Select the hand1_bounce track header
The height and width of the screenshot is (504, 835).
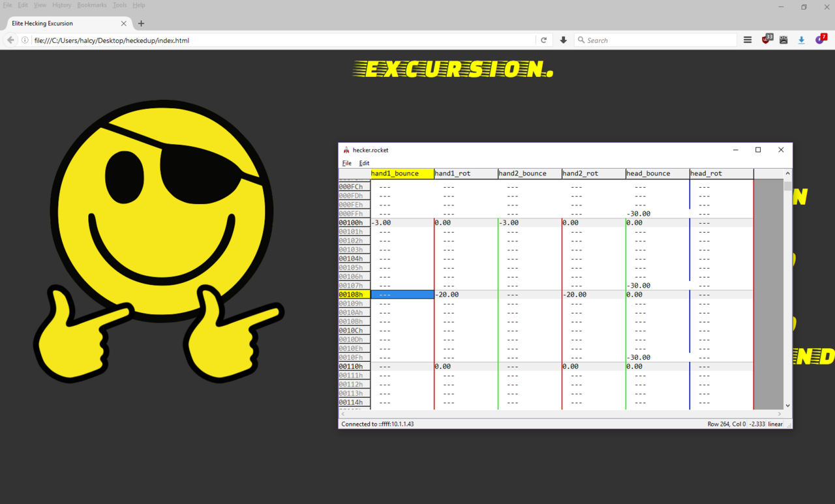point(402,173)
